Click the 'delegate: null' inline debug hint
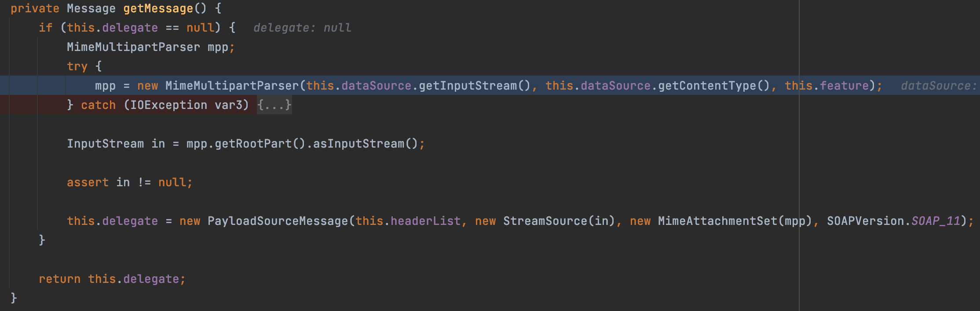The width and height of the screenshot is (980, 311). click(302, 28)
